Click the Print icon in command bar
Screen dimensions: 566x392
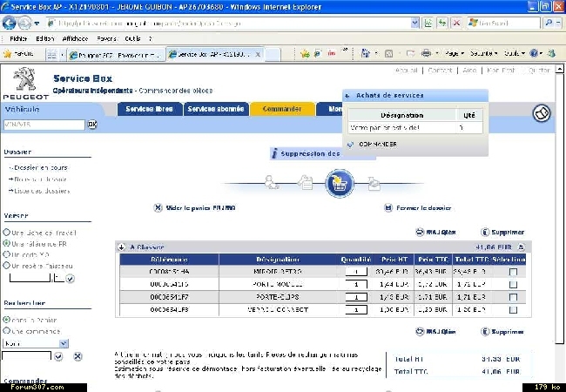[427, 53]
